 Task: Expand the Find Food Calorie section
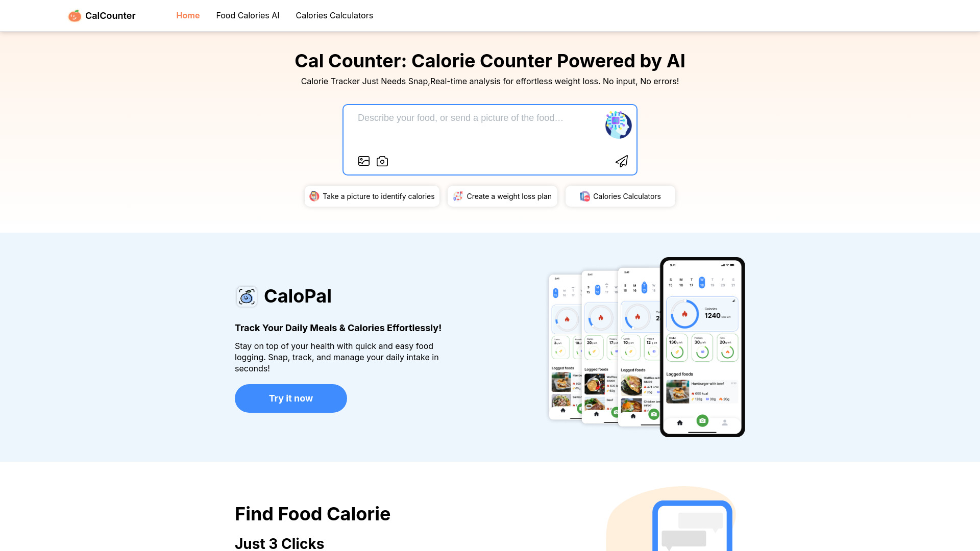coord(312,513)
